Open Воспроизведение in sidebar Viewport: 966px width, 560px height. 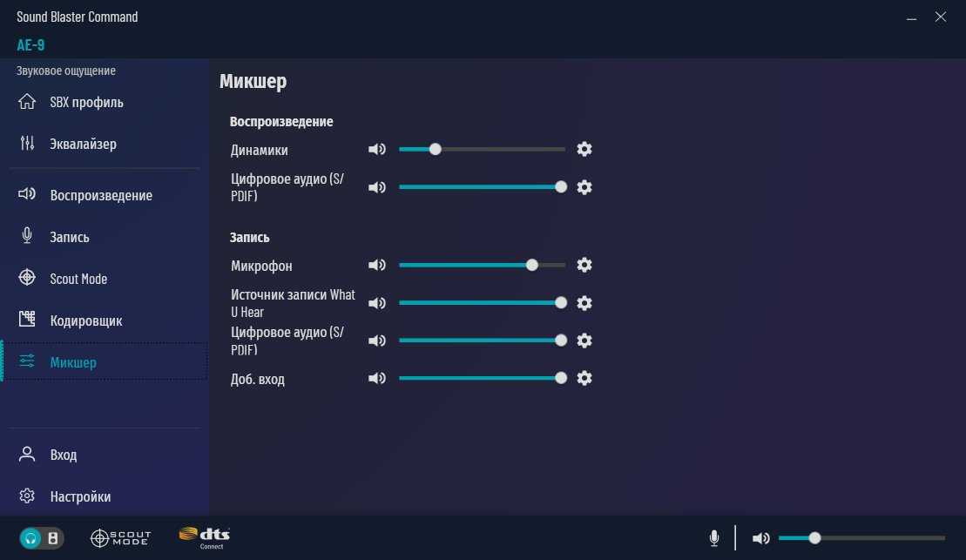(100, 195)
